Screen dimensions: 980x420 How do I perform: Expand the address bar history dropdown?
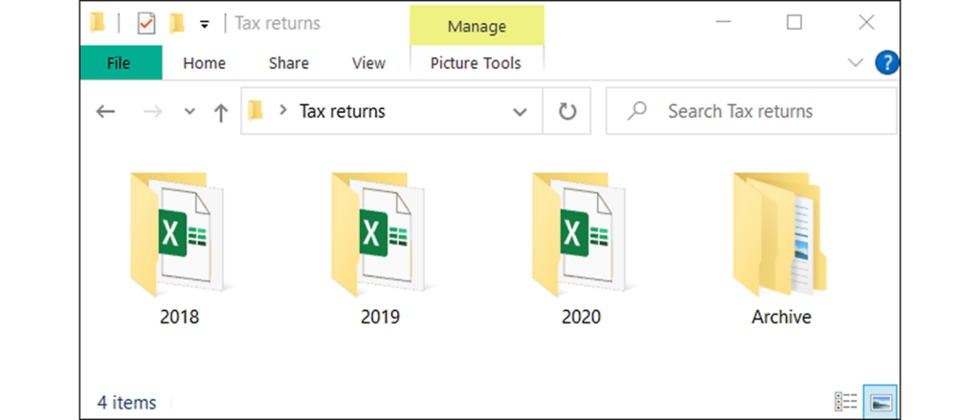tap(520, 112)
